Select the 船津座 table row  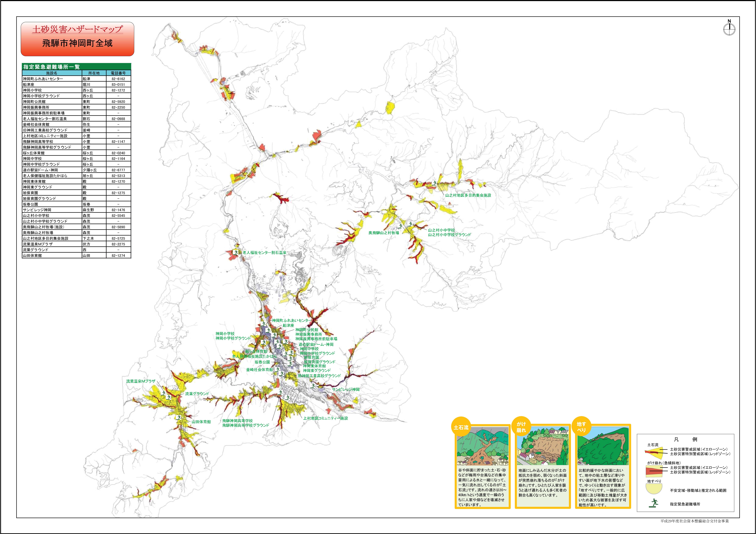click(76, 85)
